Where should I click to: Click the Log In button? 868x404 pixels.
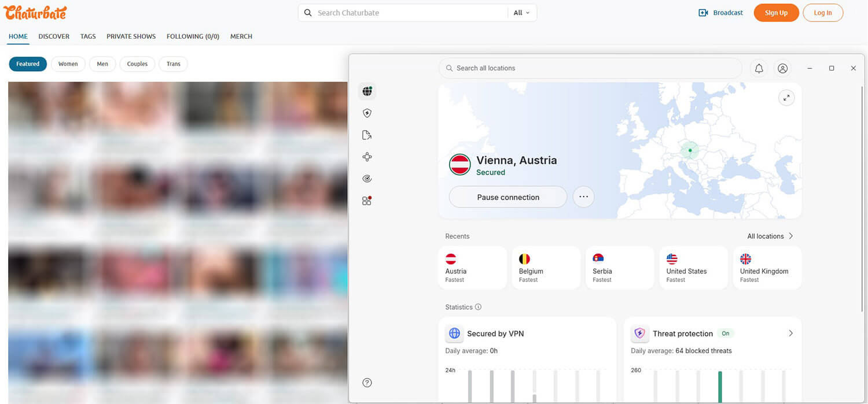click(823, 13)
